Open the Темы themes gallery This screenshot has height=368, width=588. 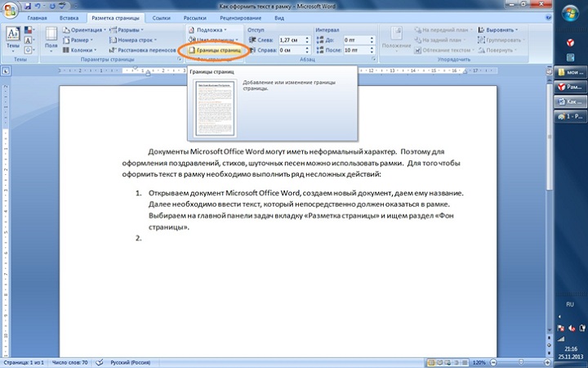pyautogui.click(x=13, y=40)
